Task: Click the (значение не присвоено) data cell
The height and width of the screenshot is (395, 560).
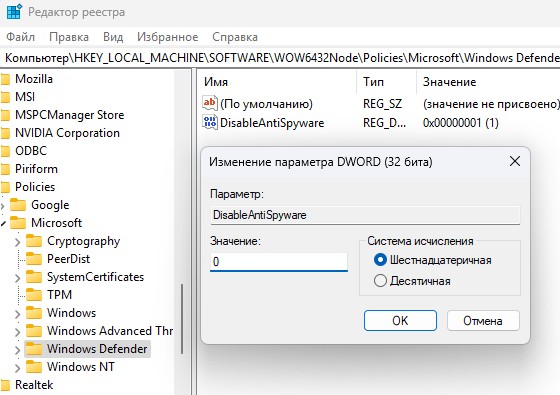Action: 491,104
